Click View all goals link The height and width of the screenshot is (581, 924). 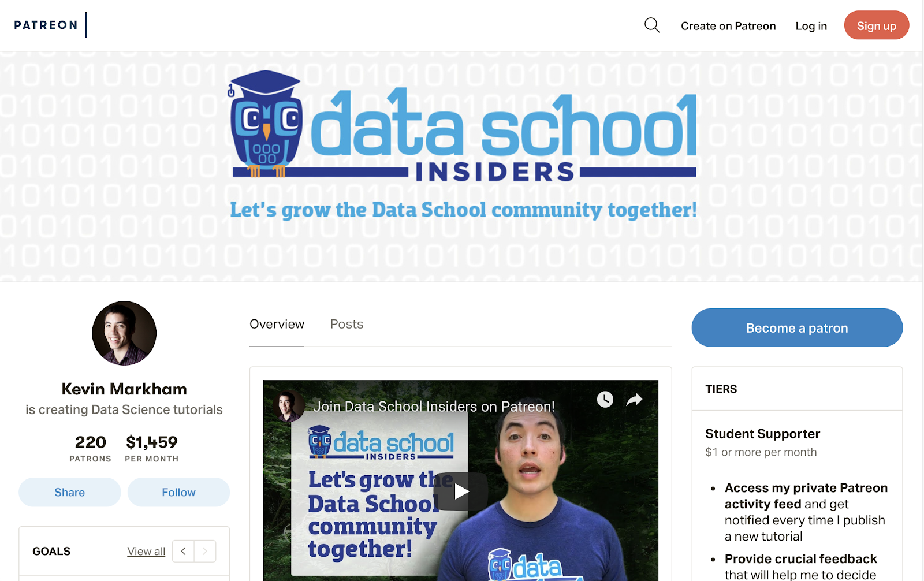coord(146,552)
